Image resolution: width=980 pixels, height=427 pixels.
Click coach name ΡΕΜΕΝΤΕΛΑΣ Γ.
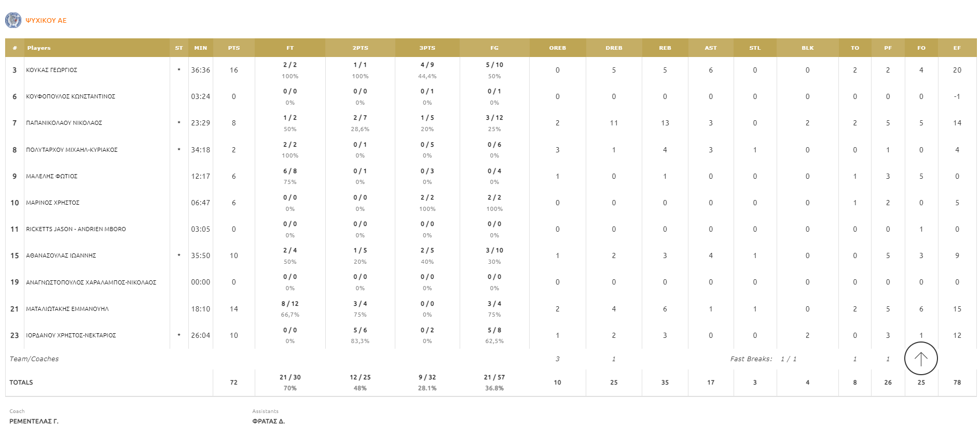34,421
